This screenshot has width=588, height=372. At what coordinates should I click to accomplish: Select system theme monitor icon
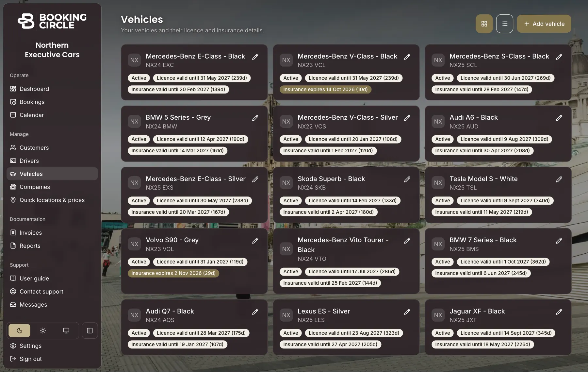point(66,330)
